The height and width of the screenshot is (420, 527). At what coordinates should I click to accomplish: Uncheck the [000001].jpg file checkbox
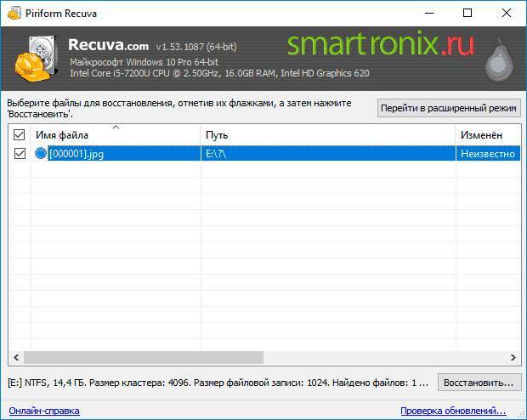click(20, 153)
